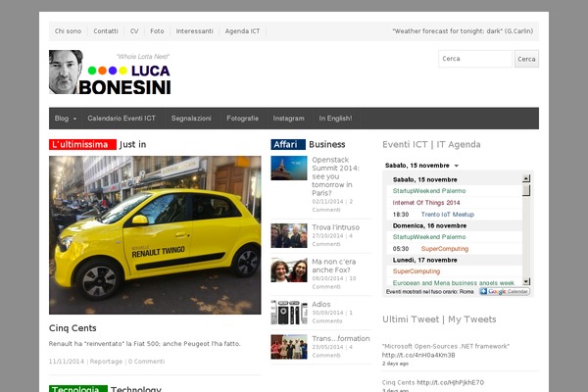Open Eiffel Tower thumbnail for Openstack post
The width and height of the screenshot is (588, 392).
tap(289, 168)
